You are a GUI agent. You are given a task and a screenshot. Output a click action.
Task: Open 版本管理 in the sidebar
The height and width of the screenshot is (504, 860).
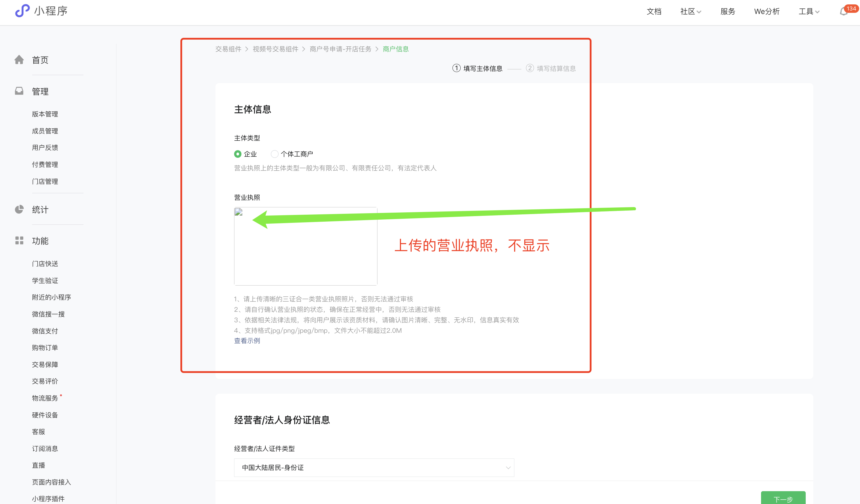tap(45, 114)
